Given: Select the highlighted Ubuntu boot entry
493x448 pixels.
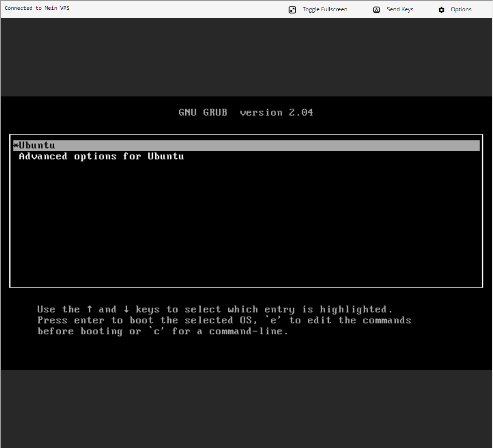Looking at the screenshot, I should pos(246,145).
